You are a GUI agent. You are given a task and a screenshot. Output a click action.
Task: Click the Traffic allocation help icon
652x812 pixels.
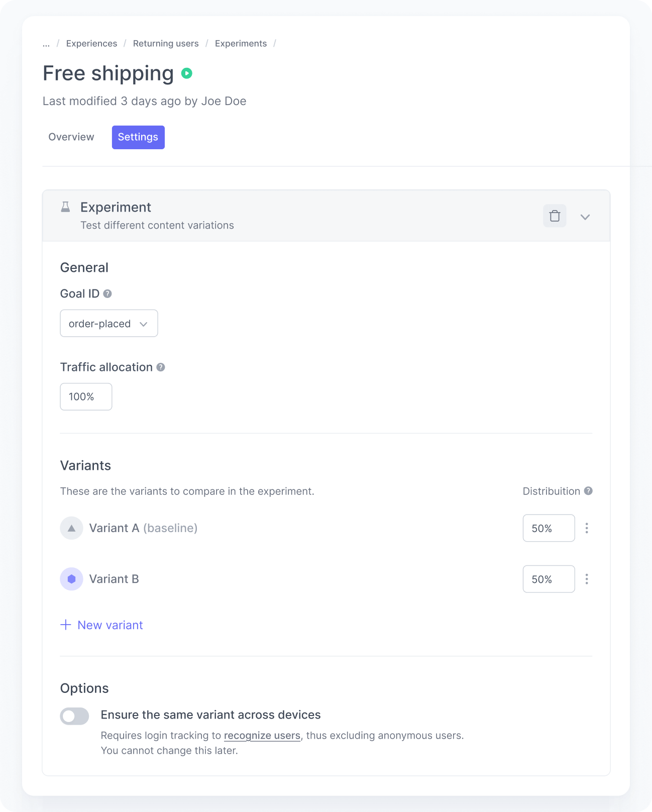pos(161,367)
